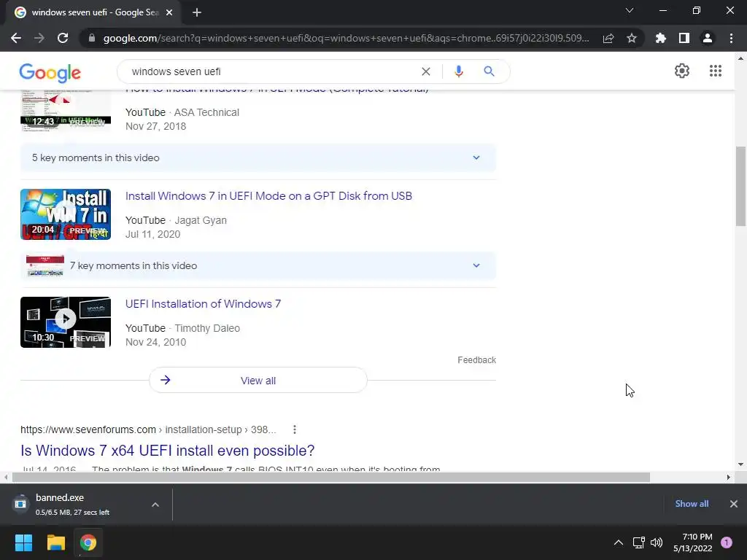Select the windows seven uefi tab
This screenshot has width=747, height=560.
[x=93, y=12]
